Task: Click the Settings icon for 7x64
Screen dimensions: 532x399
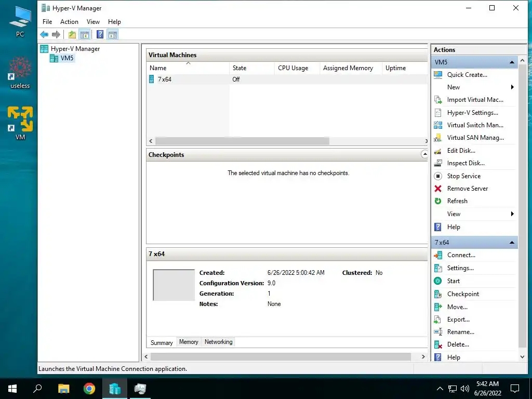Action: [438, 268]
